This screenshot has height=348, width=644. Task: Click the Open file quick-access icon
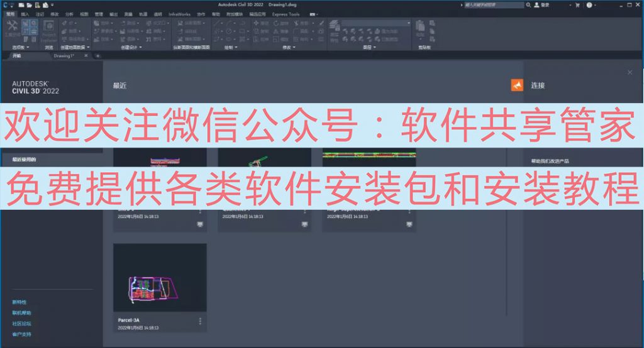(x=29, y=5)
